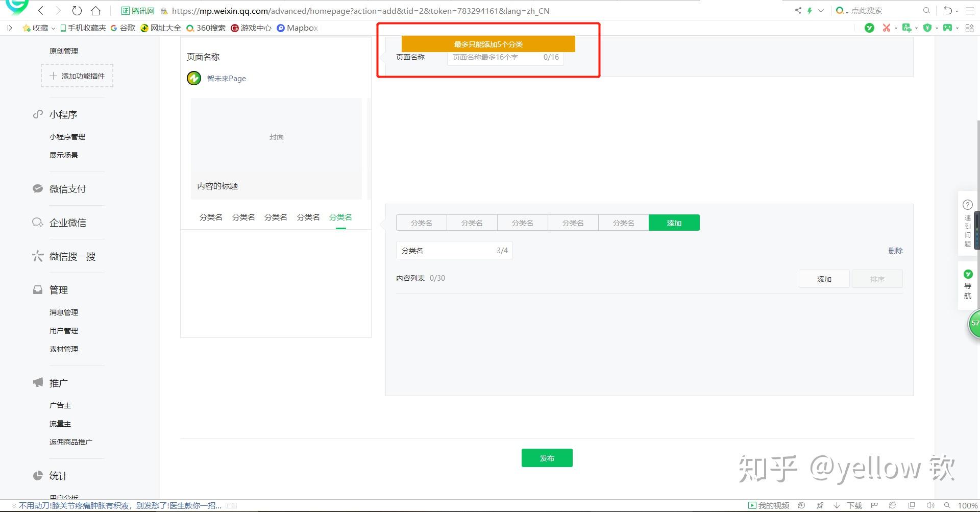The width and height of the screenshot is (980, 512).
Task: Click the green '发布' publish button
Action: (x=547, y=458)
